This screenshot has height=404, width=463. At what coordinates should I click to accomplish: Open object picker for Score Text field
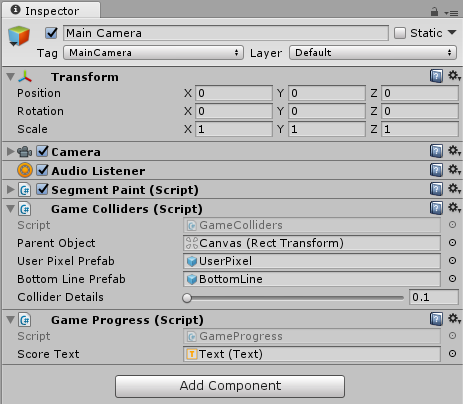pyautogui.click(x=452, y=354)
